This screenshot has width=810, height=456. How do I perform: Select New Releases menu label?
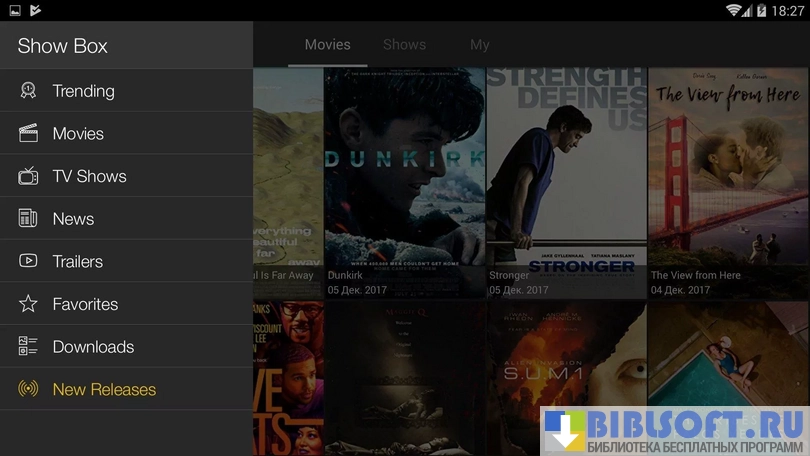click(x=104, y=389)
